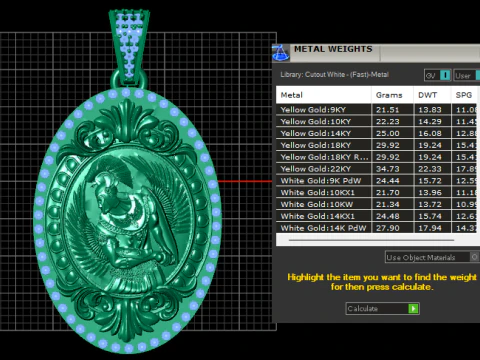Click the 34.73 grams value
The width and height of the screenshot is (480, 360).
387,169
